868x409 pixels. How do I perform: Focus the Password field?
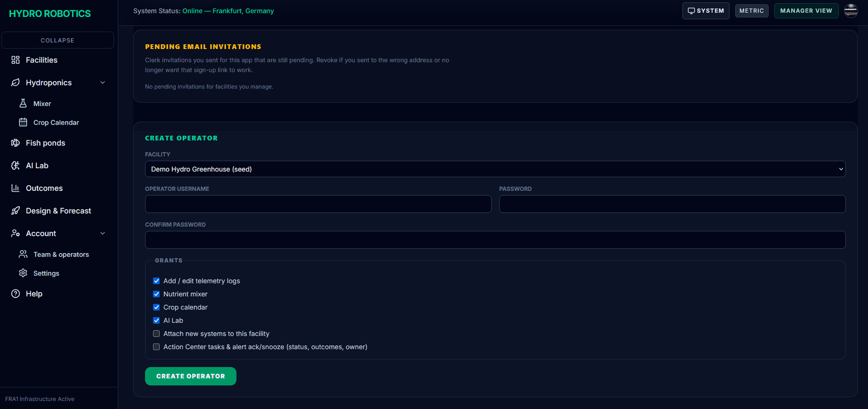click(x=672, y=204)
